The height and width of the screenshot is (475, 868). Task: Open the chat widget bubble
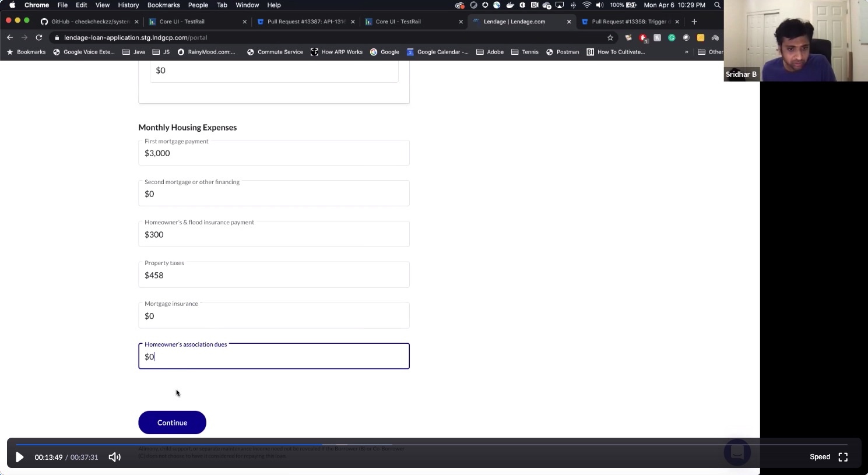pyautogui.click(x=737, y=452)
